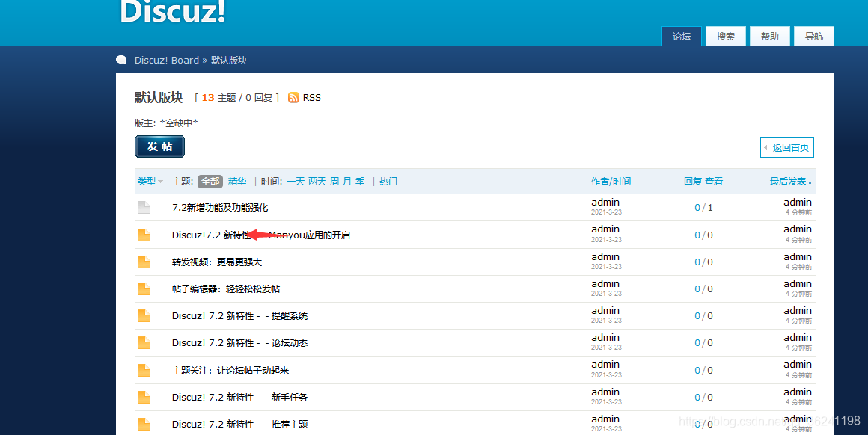Click the Discuz! logo
Screen dimensions: 868x435
click(x=172, y=11)
